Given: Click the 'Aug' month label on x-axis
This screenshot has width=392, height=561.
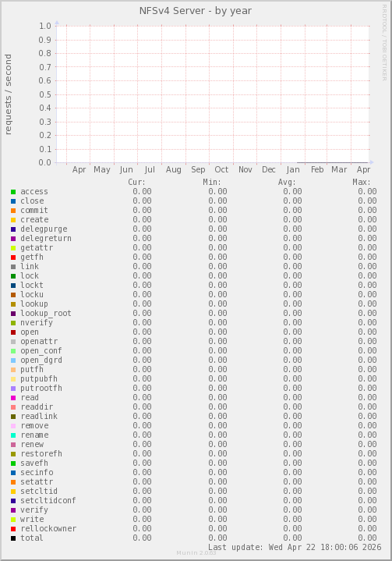Looking at the screenshot, I should (x=174, y=169).
